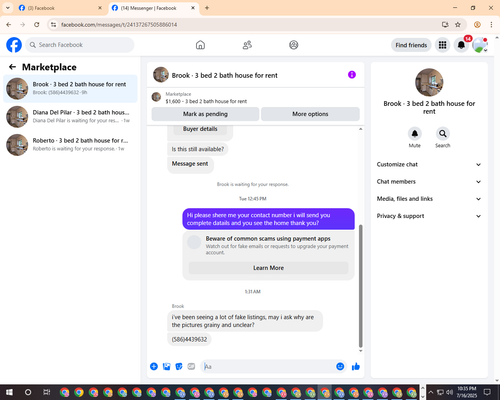Mute the conversation using the bell icon

tap(415, 134)
